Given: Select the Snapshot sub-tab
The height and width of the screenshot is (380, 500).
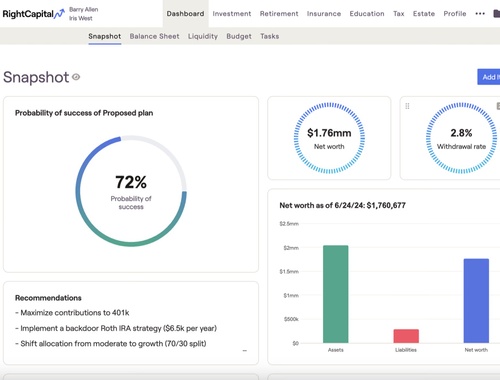Looking at the screenshot, I should click(105, 36).
